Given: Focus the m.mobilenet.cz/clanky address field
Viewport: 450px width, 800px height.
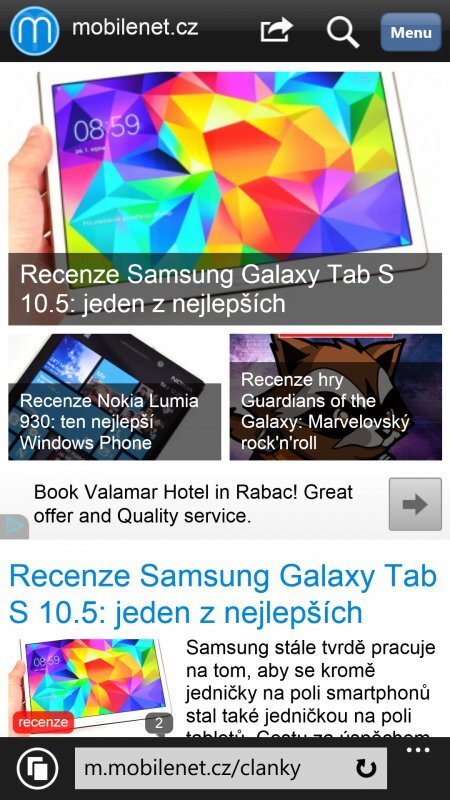Looking at the screenshot, I should coord(231,768).
